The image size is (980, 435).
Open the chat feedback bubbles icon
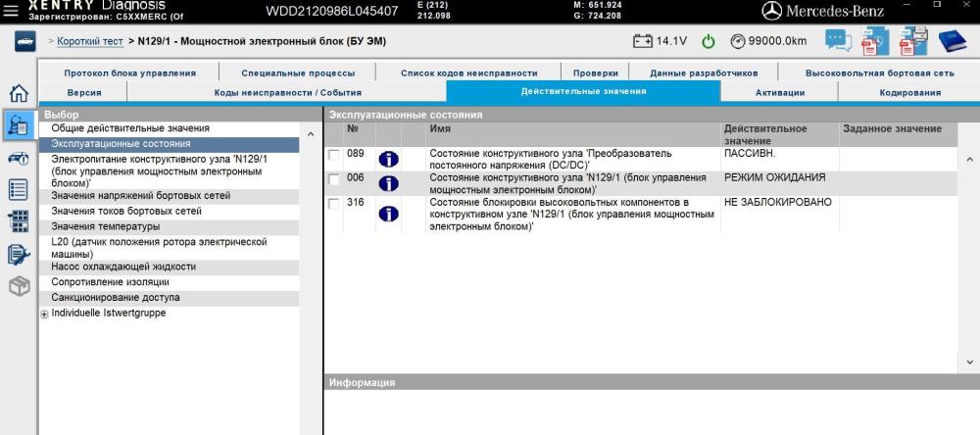pyautogui.click(x=838, y=40)
